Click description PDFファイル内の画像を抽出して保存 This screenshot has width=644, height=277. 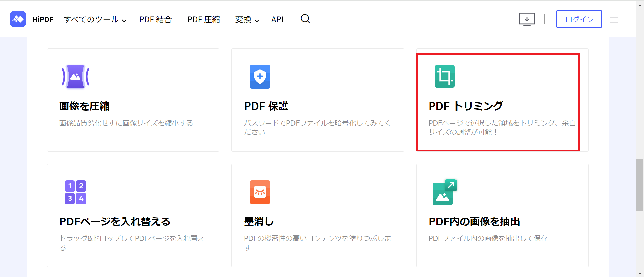click(x=488, y=238)
